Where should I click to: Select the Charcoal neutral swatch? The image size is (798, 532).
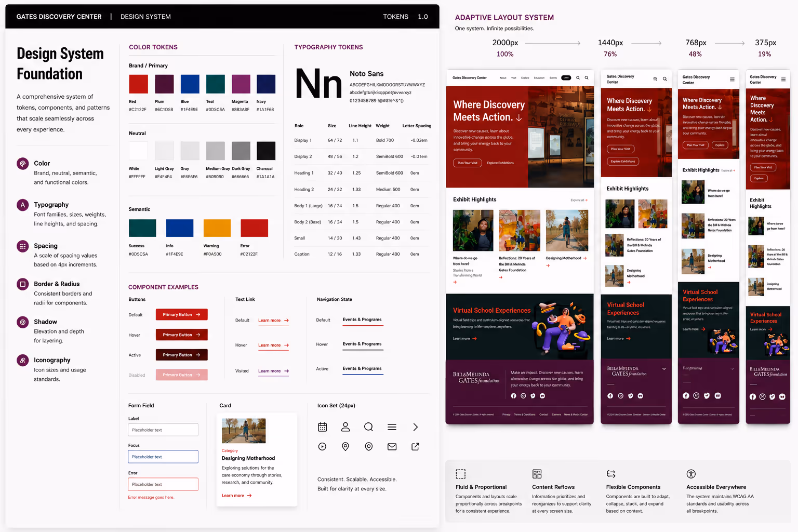coord(266,151)
